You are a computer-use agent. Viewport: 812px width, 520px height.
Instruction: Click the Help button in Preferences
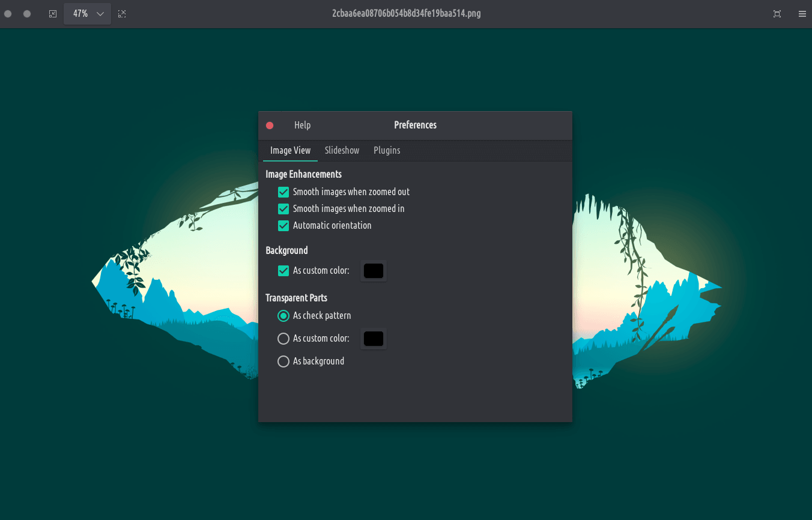[x=302, y=125]
